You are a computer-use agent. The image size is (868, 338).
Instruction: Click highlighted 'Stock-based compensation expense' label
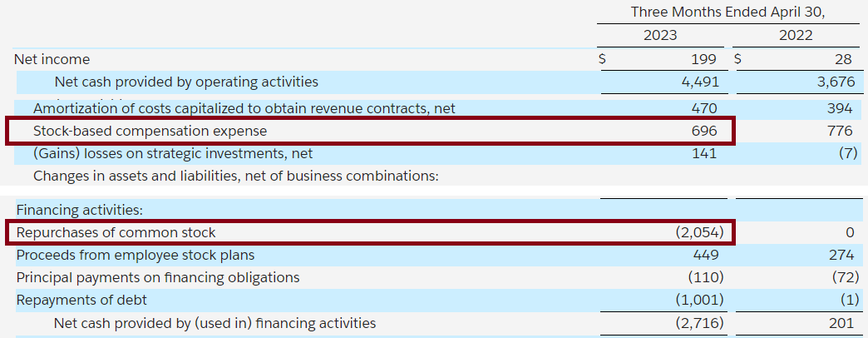pyautogui.click(x=150, y=132)
